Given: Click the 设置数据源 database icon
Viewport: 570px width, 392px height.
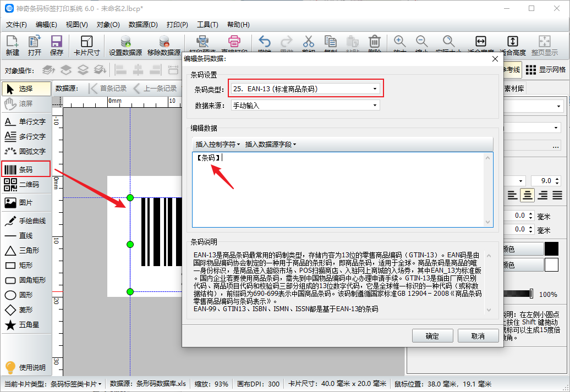Looking at the screenshot, I should tap(125, 45).
